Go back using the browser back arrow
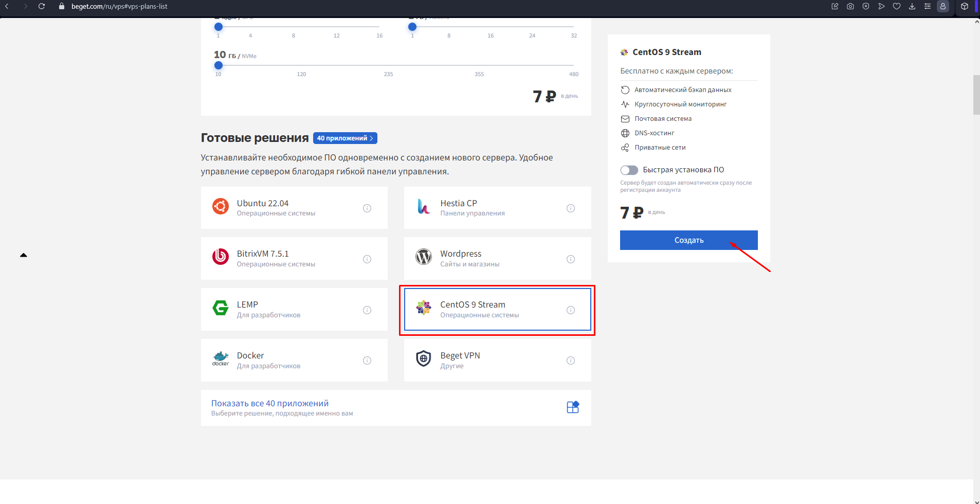 coord(7,6)
